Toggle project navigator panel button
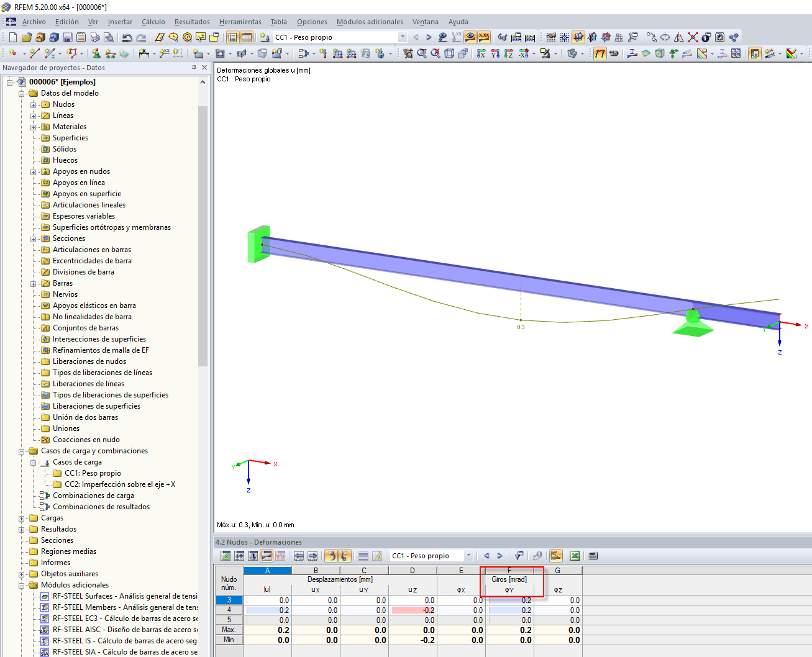Screen dimensions: 812x657 (233, 37)
